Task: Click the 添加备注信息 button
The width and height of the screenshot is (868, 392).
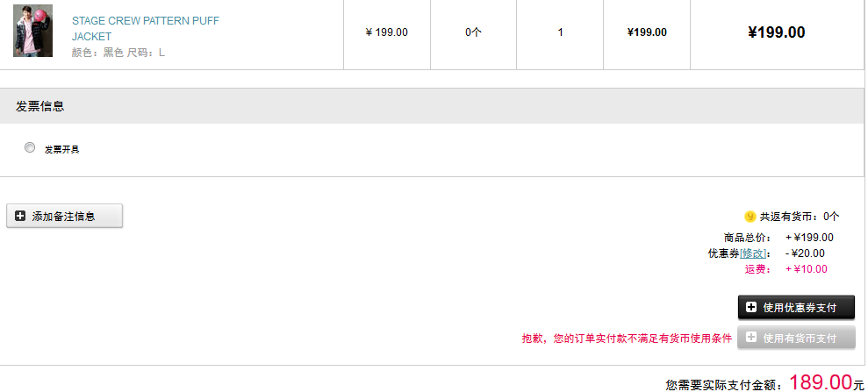Action: click(x=64, y=216)
